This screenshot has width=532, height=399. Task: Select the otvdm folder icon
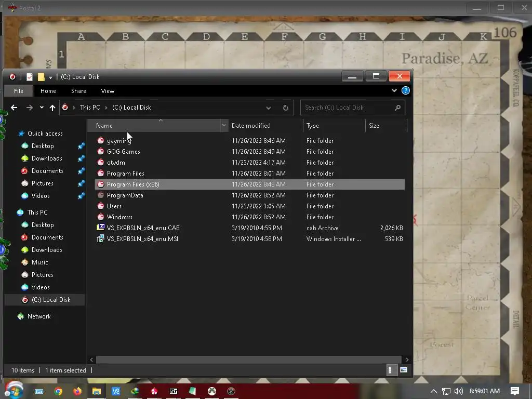(x=100, y=163)
